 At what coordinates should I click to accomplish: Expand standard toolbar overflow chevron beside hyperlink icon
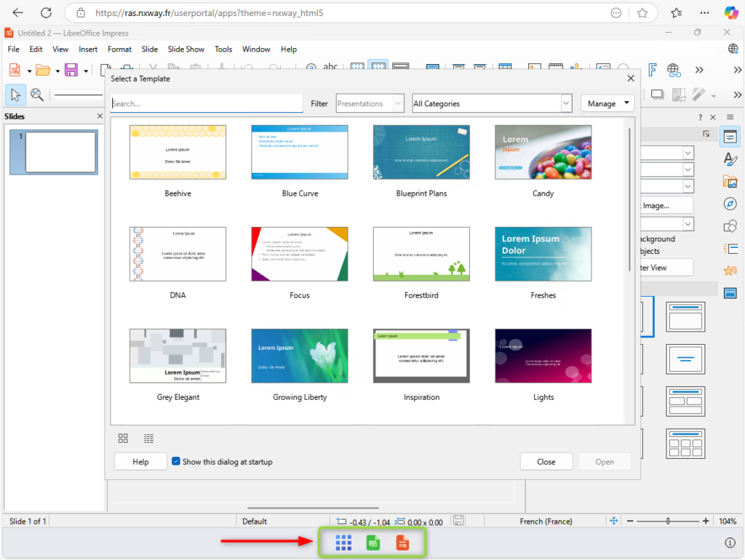(699, 71)
